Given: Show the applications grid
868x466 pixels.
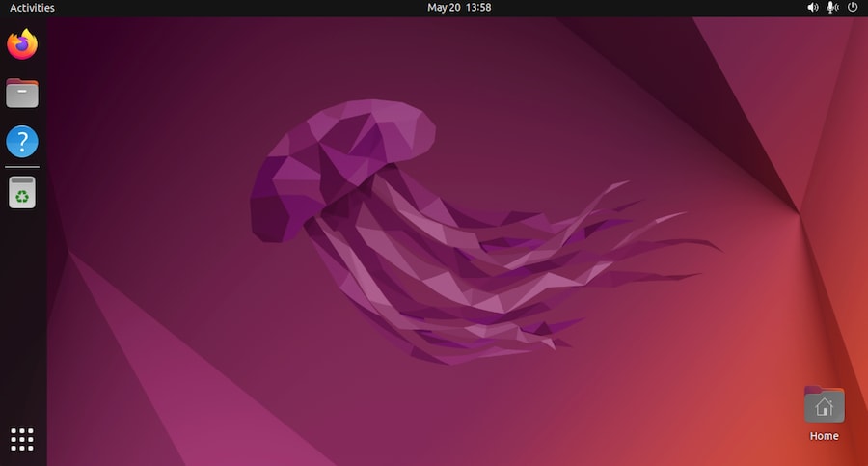Looking at the screenshot, I should [22, 439].
